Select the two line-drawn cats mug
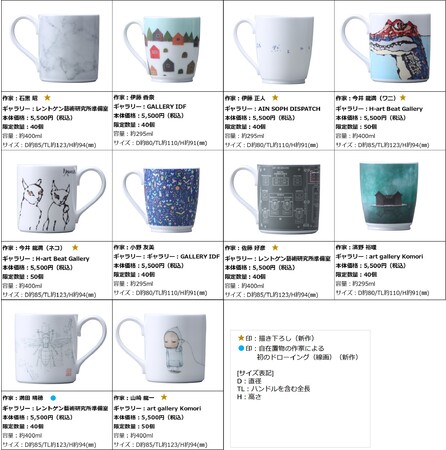 tap(61, 199)
